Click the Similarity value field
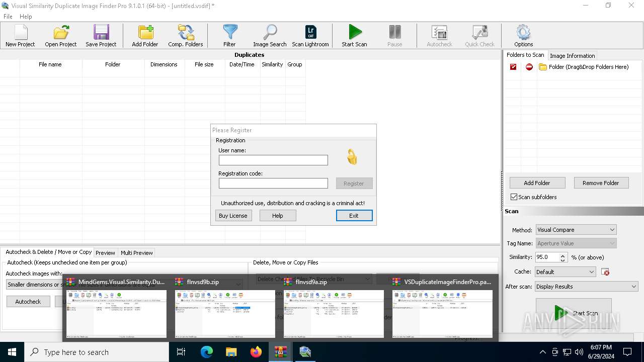The width and height of the screenshot is (644, 362). (x=547, y=257)
